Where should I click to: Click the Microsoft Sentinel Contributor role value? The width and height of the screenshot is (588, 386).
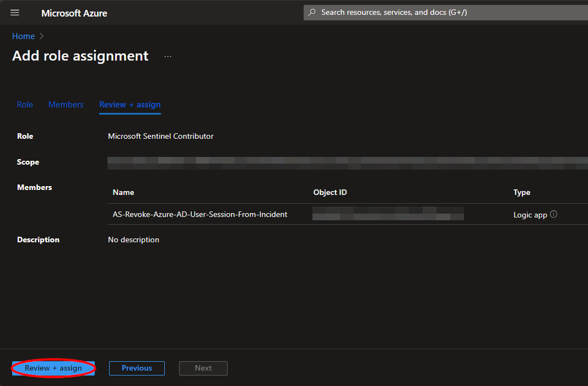tap(160, 136)
